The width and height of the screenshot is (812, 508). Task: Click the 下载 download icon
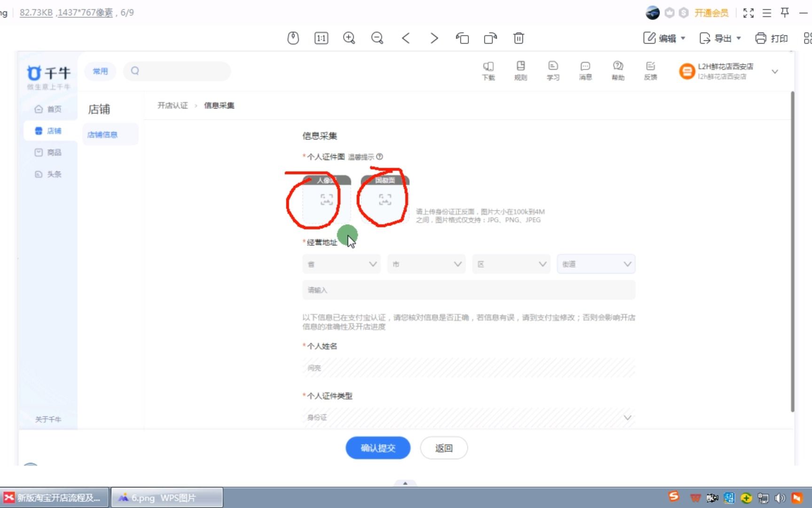488,71
